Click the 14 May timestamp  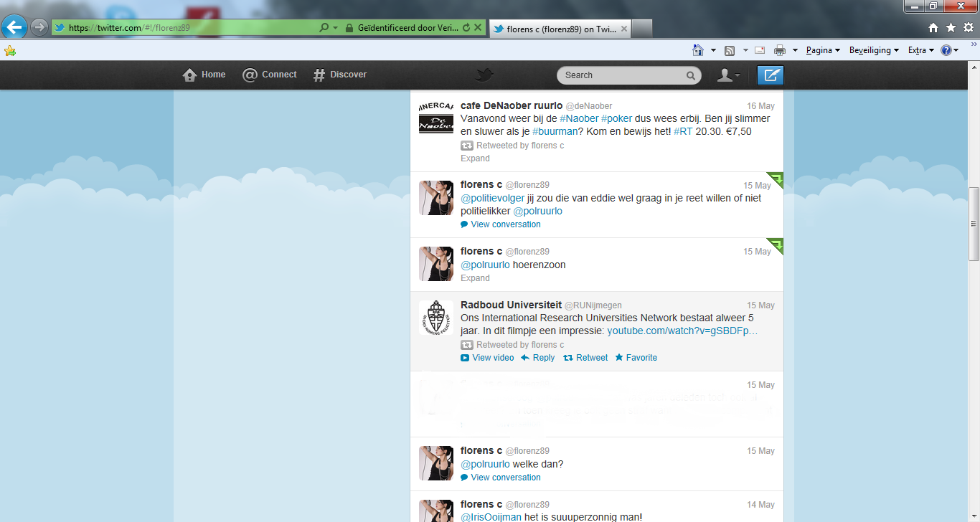tap(760, 505)
